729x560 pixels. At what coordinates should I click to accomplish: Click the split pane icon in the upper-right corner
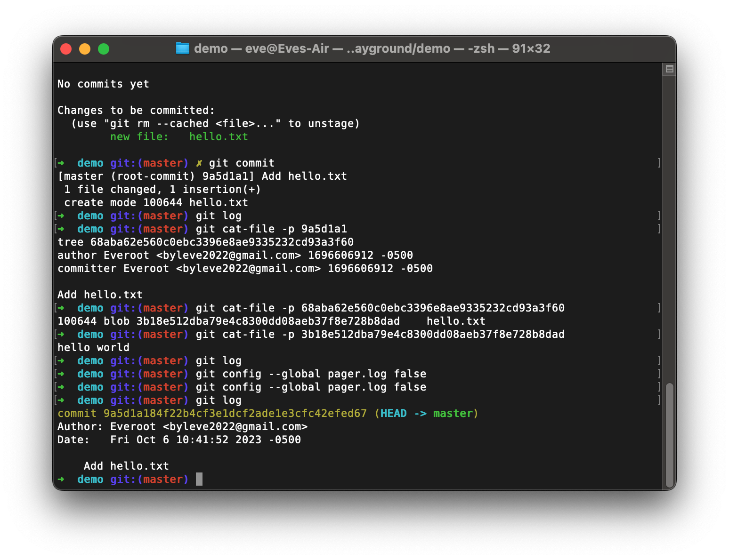click(669, 69)
